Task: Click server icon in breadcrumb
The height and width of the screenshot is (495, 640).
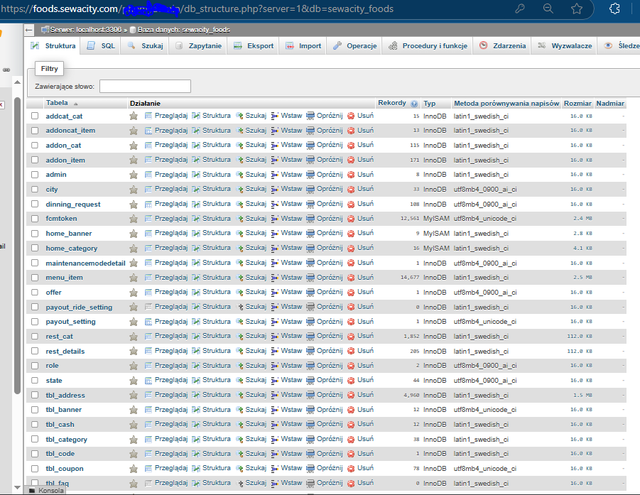Action: pyautogui.click(x=45, y=29)
